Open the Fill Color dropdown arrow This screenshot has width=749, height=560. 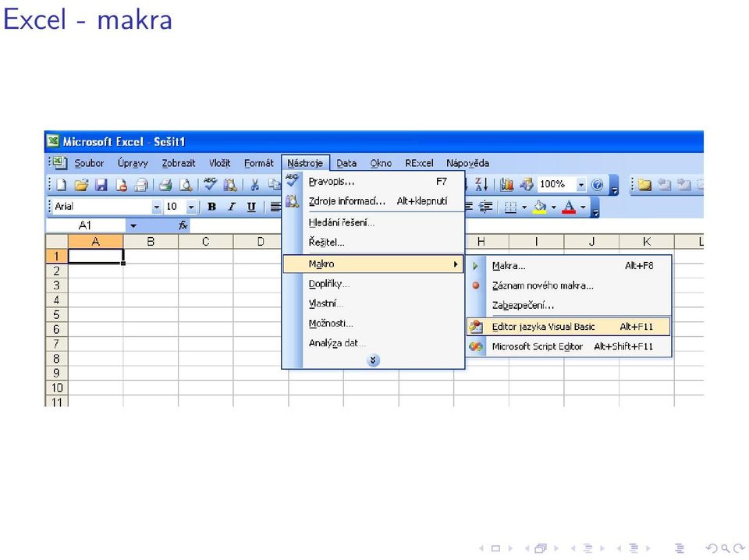coord(554,207)
